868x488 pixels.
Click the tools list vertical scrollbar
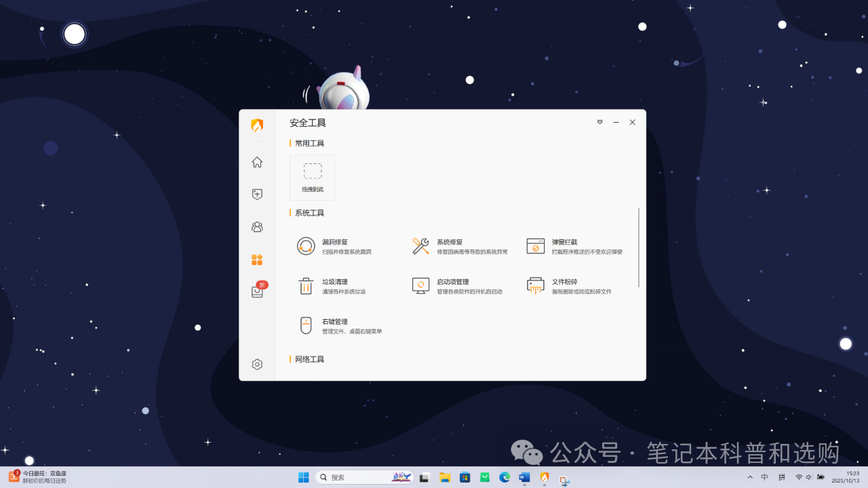click(639, 247)
